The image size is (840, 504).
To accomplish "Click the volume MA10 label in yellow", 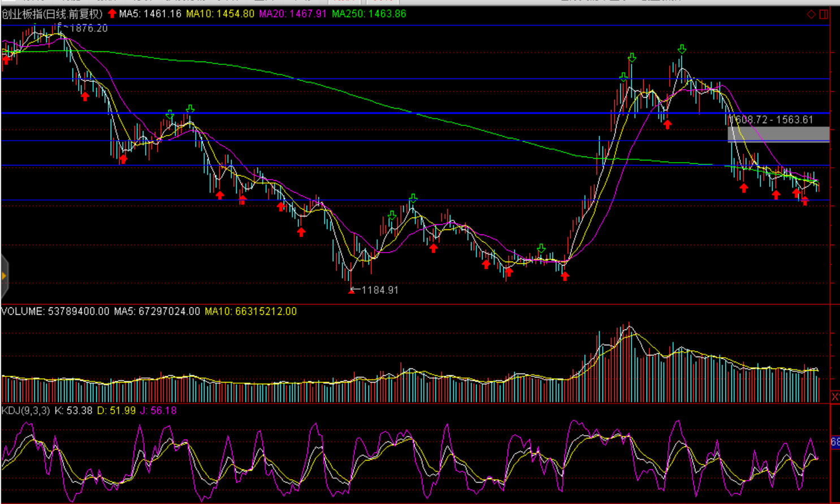I will (250, 311).
